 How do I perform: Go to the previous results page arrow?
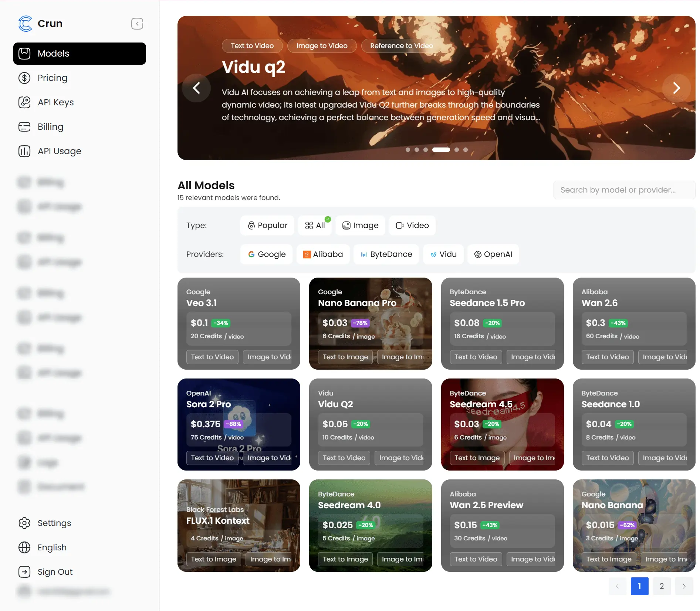pyautogui.click(x=618, y=586)
